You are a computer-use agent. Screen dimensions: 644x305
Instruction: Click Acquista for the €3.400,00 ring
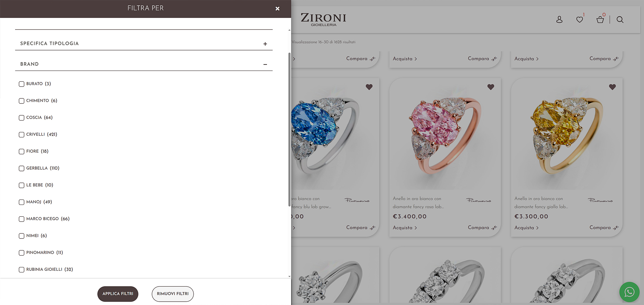(x=405, y=228)
